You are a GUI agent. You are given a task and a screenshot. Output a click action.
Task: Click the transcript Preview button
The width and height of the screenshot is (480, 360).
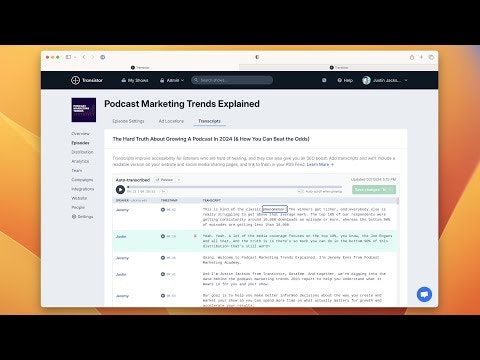[x=164, y=180]
